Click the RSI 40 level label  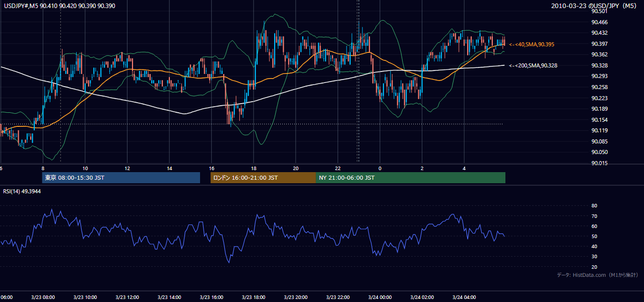tap(594, 246)
